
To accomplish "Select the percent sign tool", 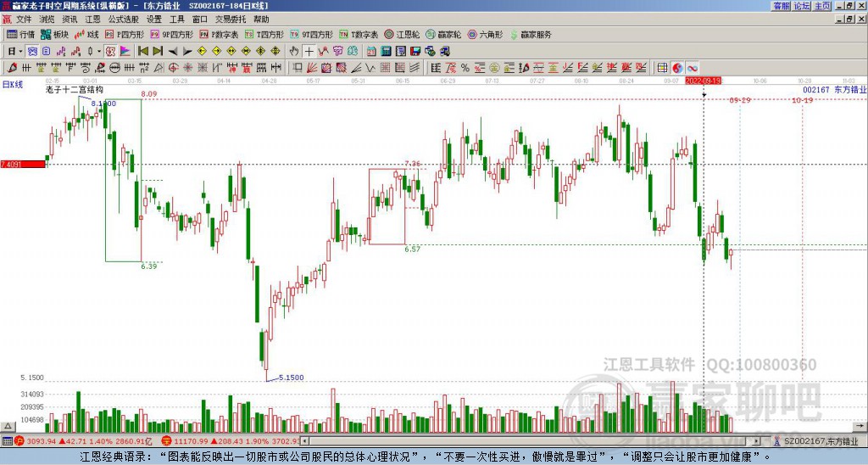I will point(465,68).
